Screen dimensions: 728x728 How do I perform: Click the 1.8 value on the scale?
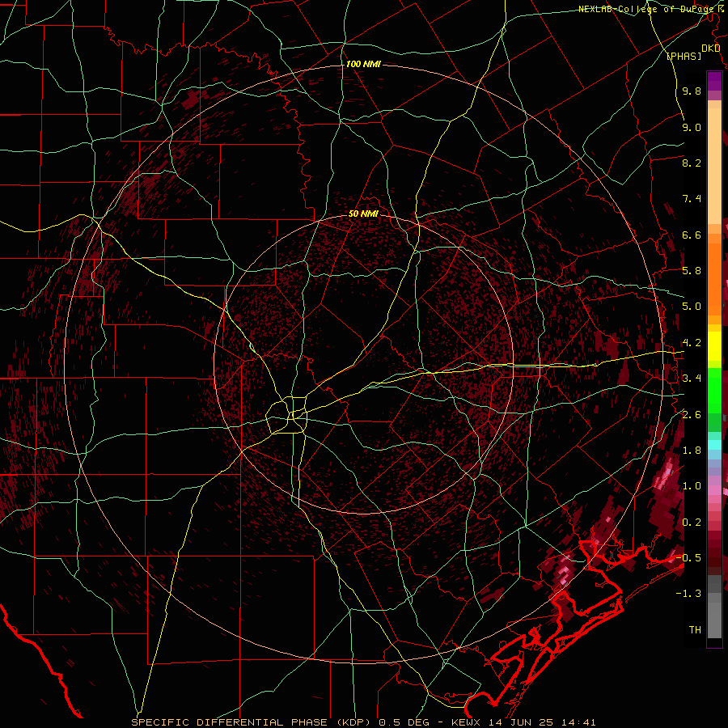[x=692, y=451]
